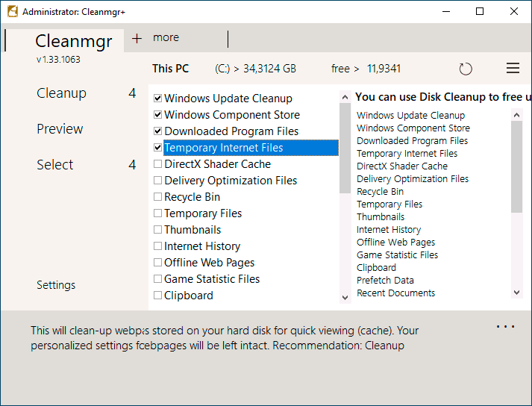Check Offline Web Pages checkbox

[157, 263]
